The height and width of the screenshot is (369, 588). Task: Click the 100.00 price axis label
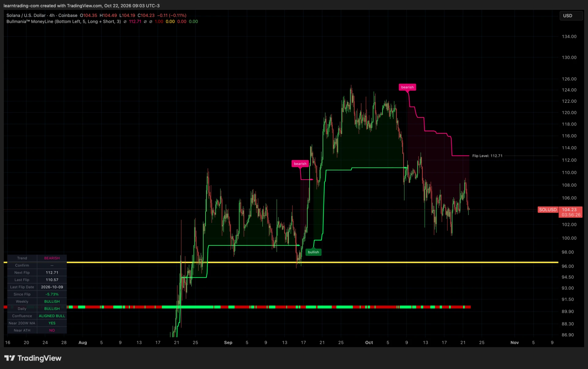coord(569,238)
